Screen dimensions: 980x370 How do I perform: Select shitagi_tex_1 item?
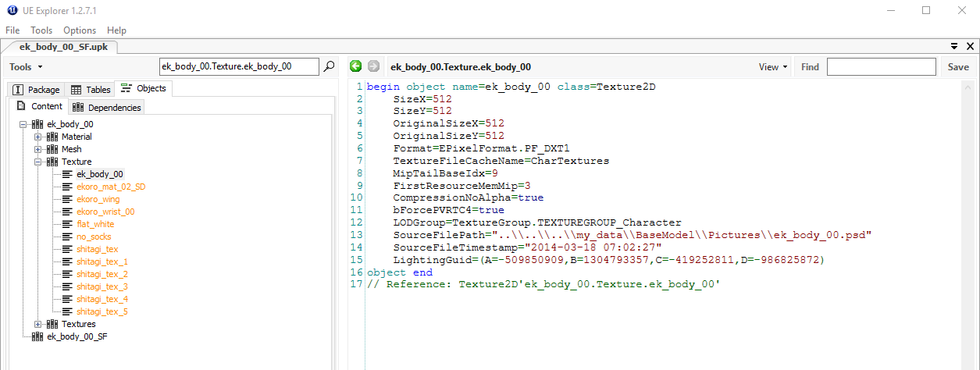pos(102,261)
